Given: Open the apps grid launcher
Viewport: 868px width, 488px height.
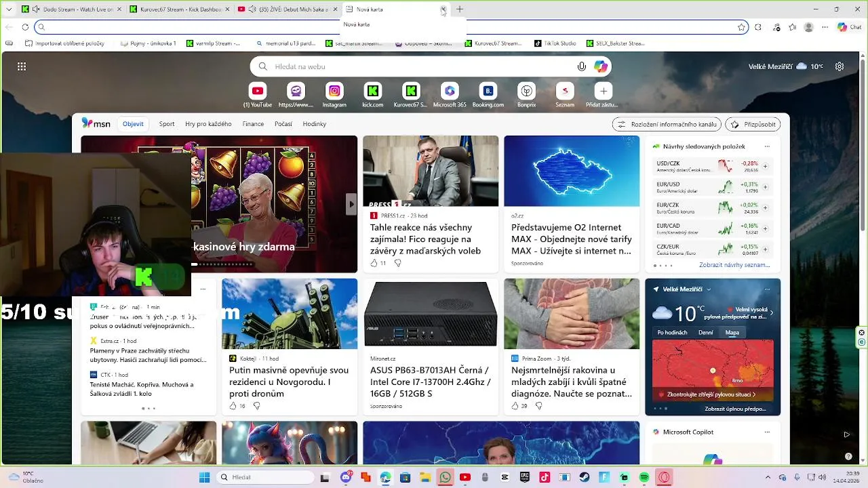Looking at the screenshot, I should point(22,66).
